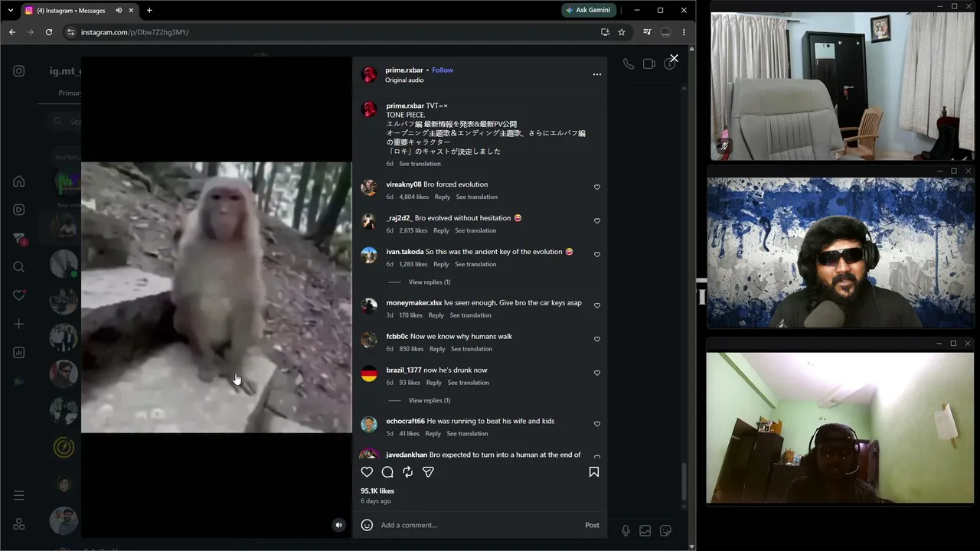Screen dimensions: 980x551
Task: Open the Chrome three-dot menu
Action: [x=684, y=32]
